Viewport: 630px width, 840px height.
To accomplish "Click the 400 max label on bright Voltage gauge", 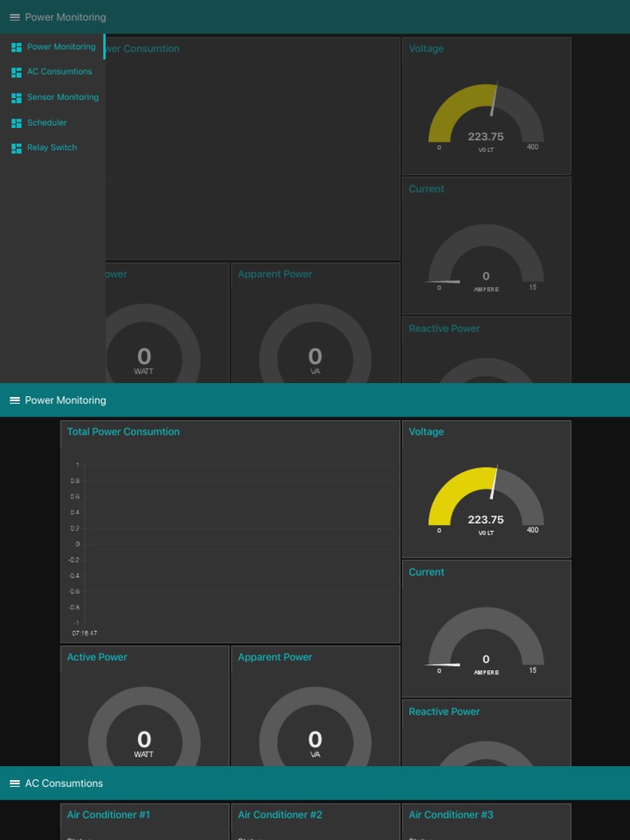I will (532, 530).
